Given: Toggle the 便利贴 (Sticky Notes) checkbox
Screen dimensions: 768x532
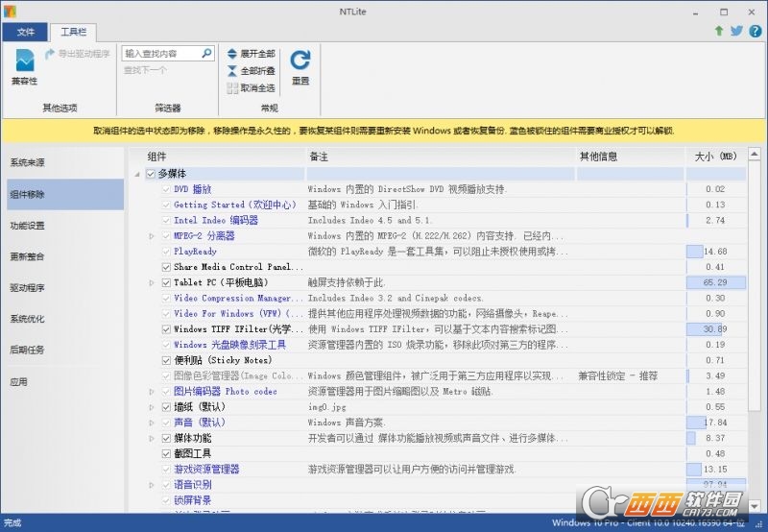Looking at the screenshot, I should 166,360.
